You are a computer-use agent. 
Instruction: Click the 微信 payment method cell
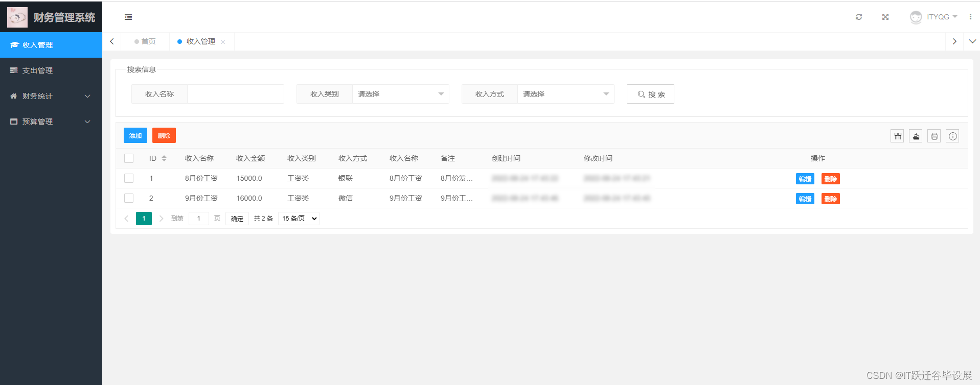click(x=346, y=198)
